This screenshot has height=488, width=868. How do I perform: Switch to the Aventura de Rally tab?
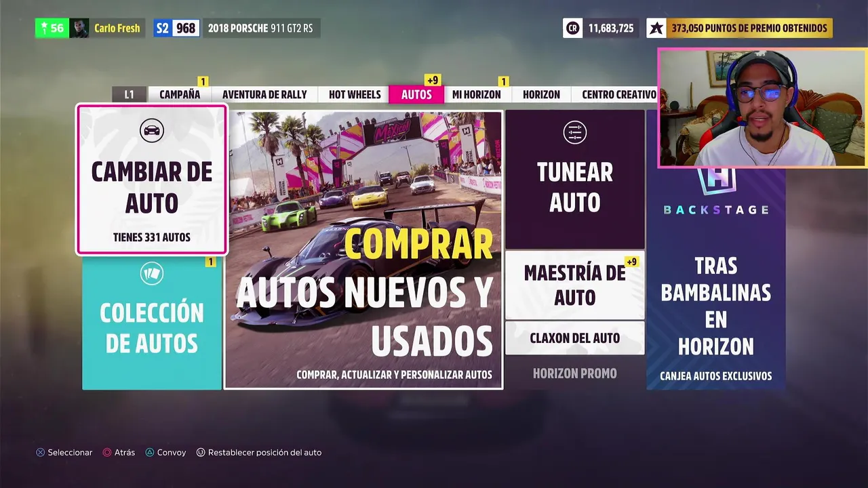pyautogui.click(x=264, y=94)
